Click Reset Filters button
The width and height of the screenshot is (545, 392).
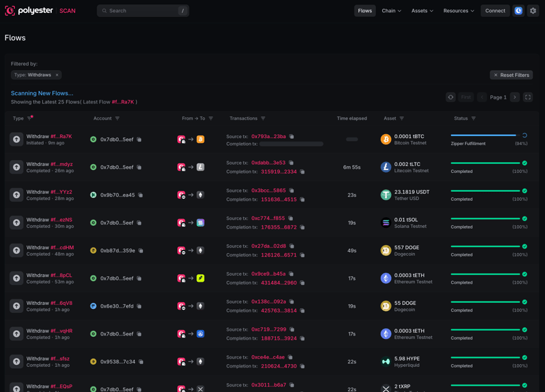click(512, 75)
